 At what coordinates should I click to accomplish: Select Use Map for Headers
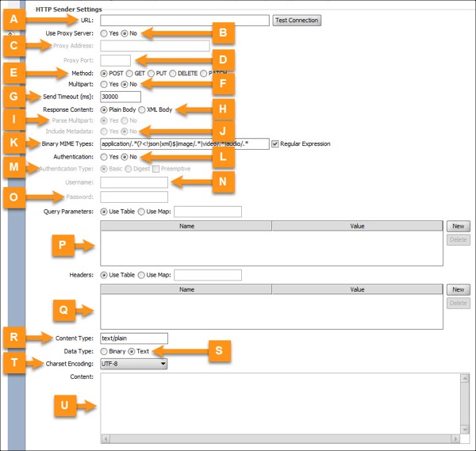pyautogui.click(x=142, y=275)
